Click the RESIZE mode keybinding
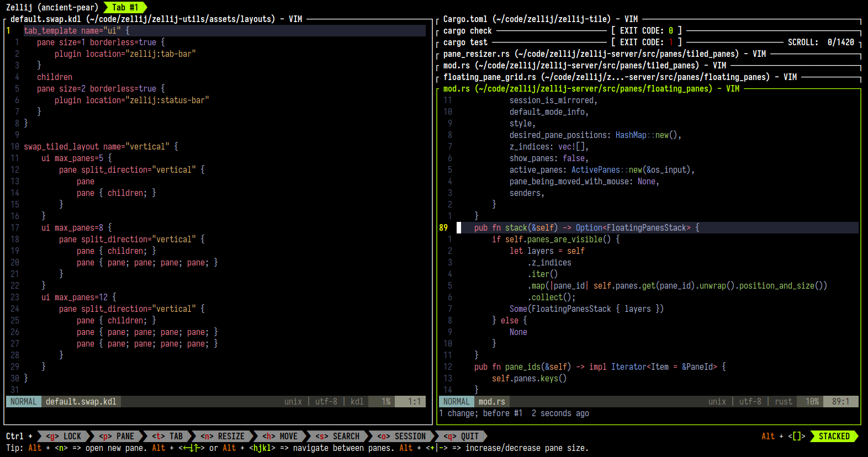The image size is (868, 457). click(223, 436)
